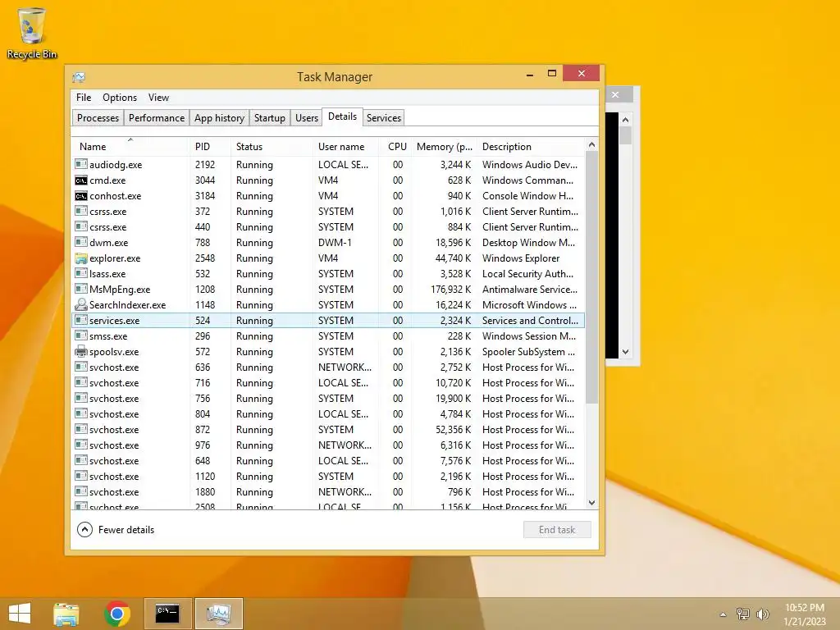Viewport: 840px width, 630px height.
Task: Click scroll-up arrow in the background window
Action: click(625, 120)
